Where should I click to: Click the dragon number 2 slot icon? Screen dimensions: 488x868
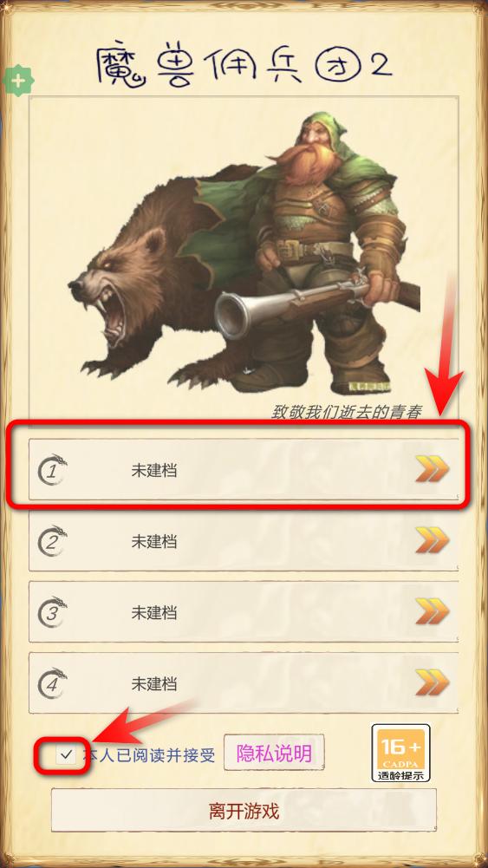53,541
